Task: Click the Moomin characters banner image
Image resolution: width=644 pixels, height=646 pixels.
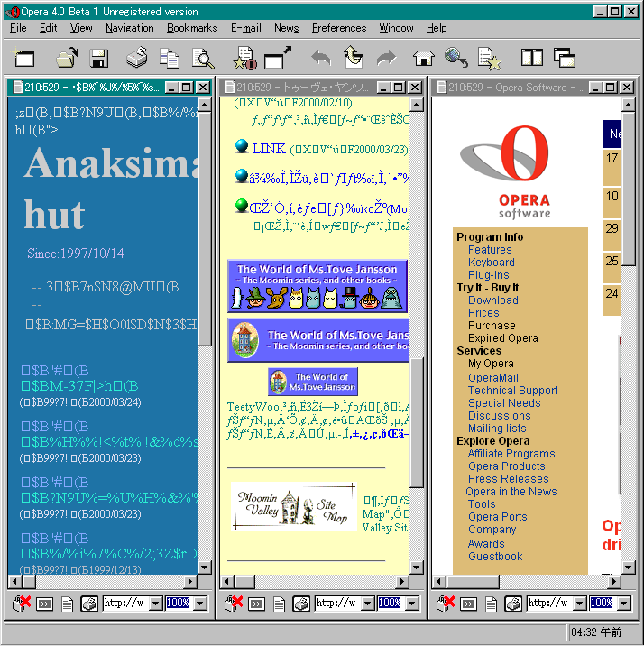Action: [317, 286]
